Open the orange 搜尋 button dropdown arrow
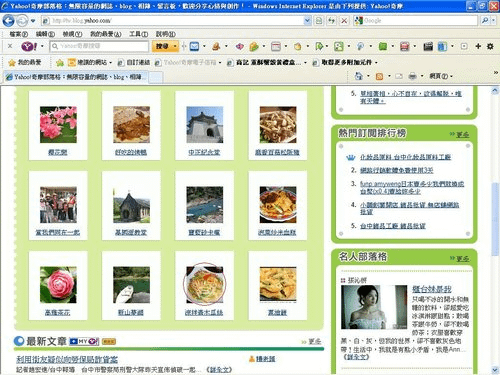The height and width of the screenshot is (375, 500). click(x=175, y=46)
